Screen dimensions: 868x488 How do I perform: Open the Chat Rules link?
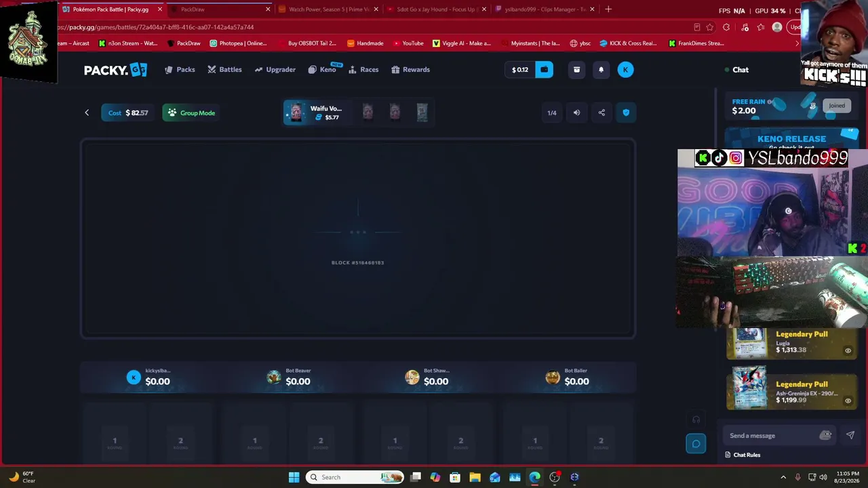(x=743, y=455)
